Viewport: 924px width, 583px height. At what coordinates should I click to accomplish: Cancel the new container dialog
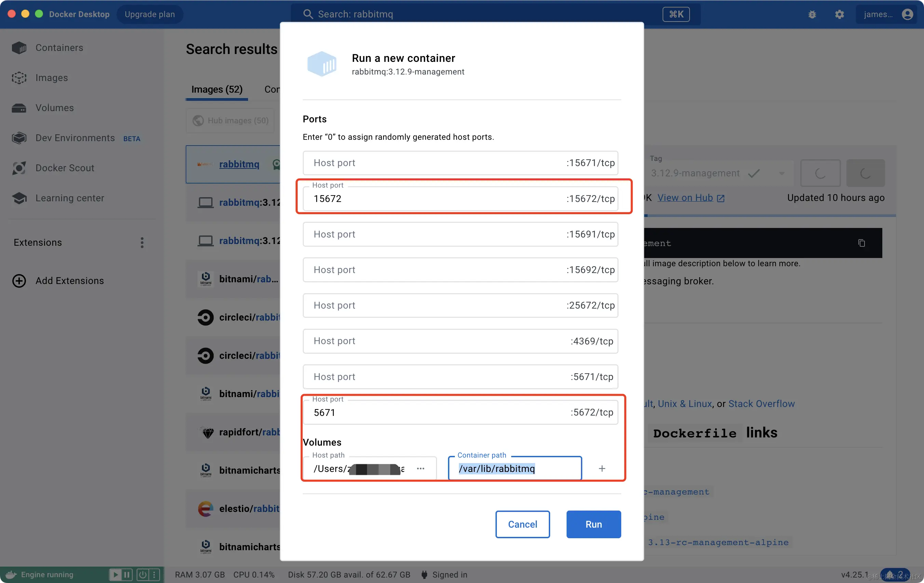click(x=522, y=524)
